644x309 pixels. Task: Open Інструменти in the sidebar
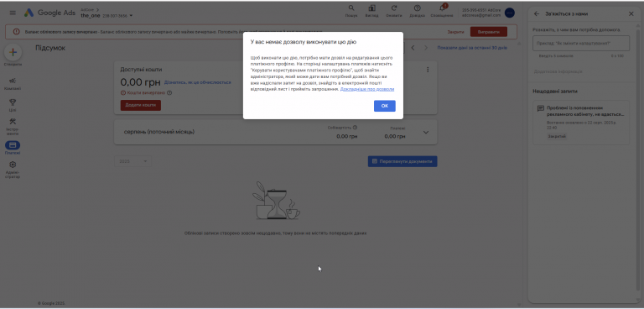[13, 127]
